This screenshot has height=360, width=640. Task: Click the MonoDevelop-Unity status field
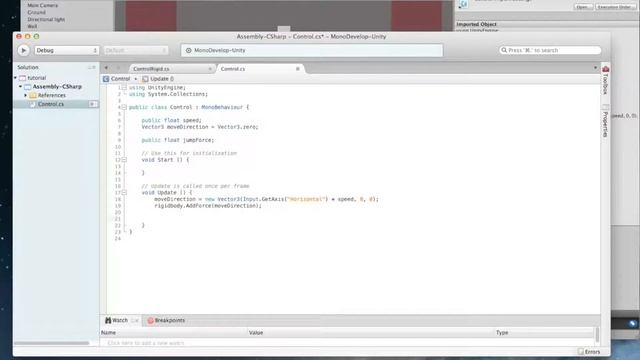(x=312, y=50)
